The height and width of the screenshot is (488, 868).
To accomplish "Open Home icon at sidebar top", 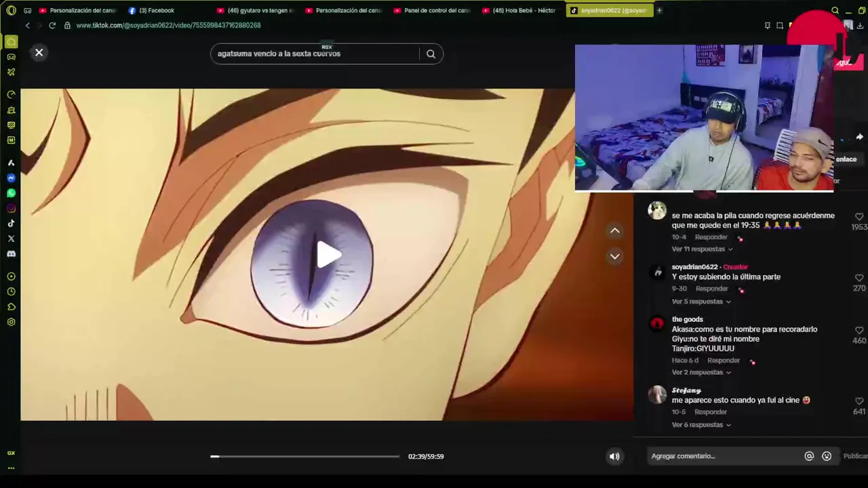I will coord(11,42).
